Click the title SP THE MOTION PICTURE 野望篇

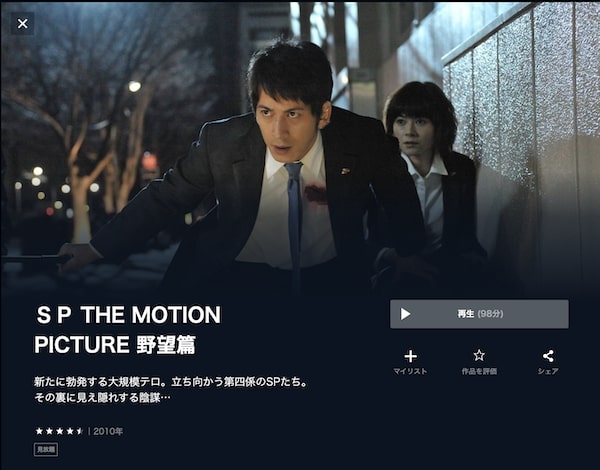pos(127,330)
